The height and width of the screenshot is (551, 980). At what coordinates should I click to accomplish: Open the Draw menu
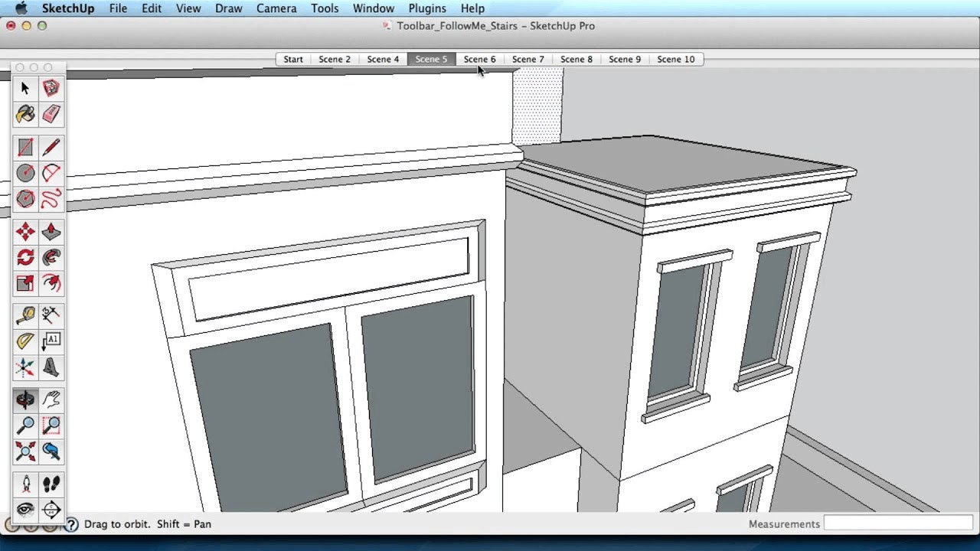(228, 8)
